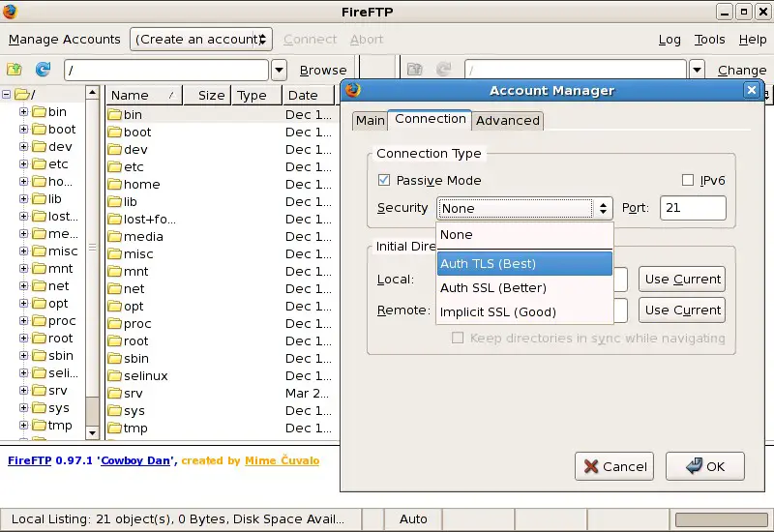The image size is (774, 532).
Task: Switch to the Advanced tab
Action: click(507, 120)
